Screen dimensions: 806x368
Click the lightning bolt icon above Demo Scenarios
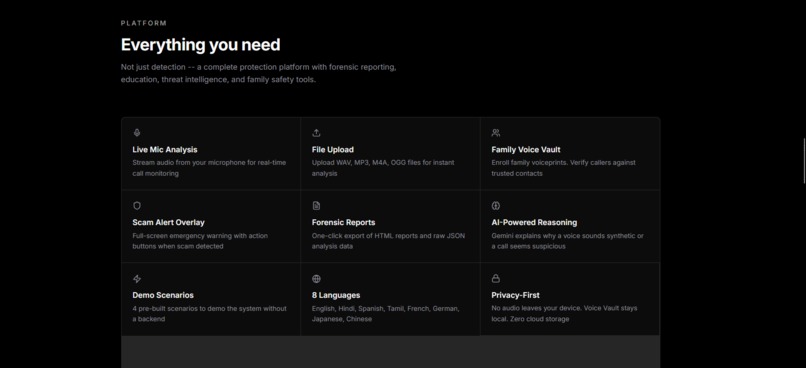[x=137, y=279]
